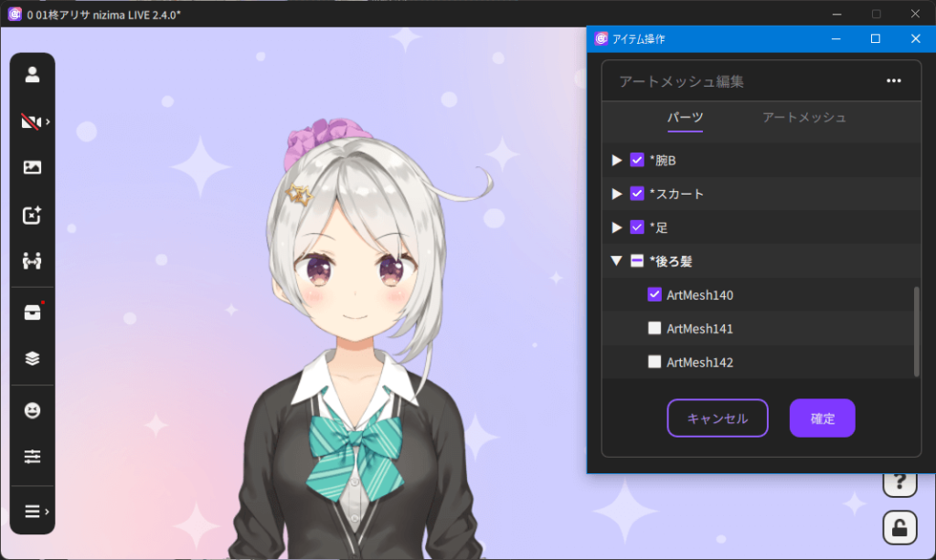Open the sliders settings icon

(x=32, y=456)
